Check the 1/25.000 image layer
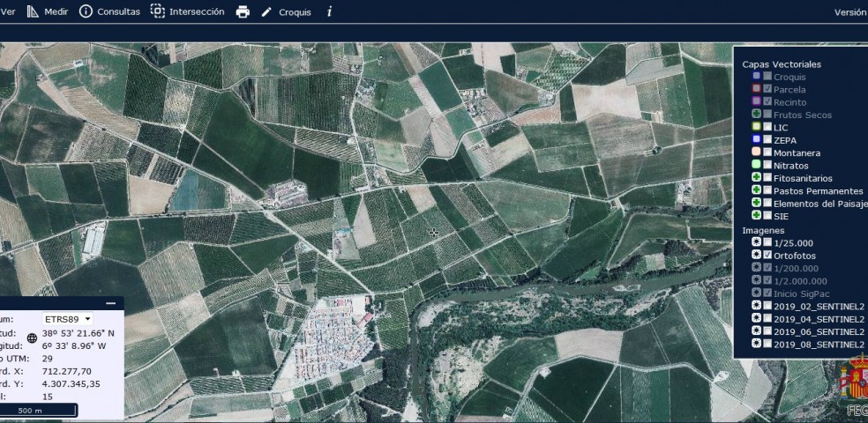The height and width of the screenshot is (423, 868). click(767, 242)
